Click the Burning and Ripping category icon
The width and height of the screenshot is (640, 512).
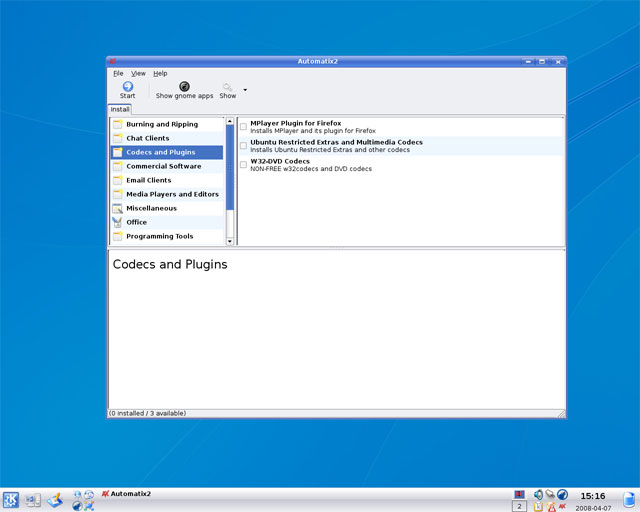click(118, 124)
